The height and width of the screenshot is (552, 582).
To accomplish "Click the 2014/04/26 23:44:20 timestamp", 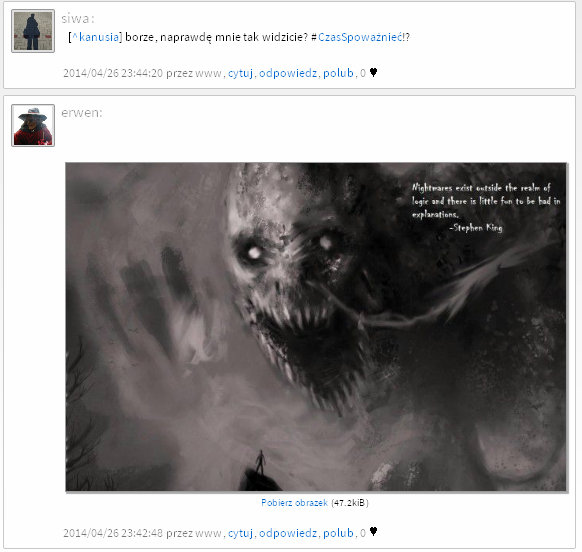I will click(x=113, y=73).
